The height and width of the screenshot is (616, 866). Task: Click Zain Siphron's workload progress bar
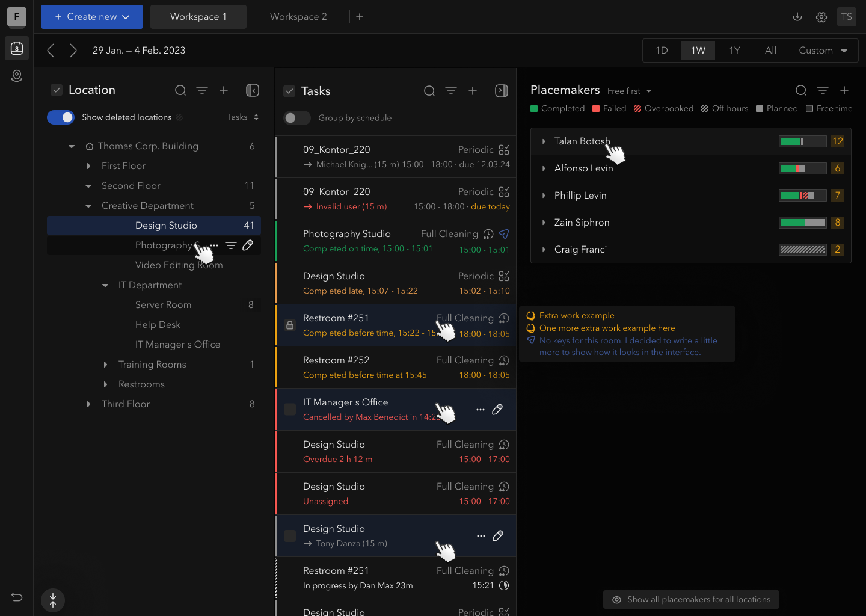pos(802,223)
